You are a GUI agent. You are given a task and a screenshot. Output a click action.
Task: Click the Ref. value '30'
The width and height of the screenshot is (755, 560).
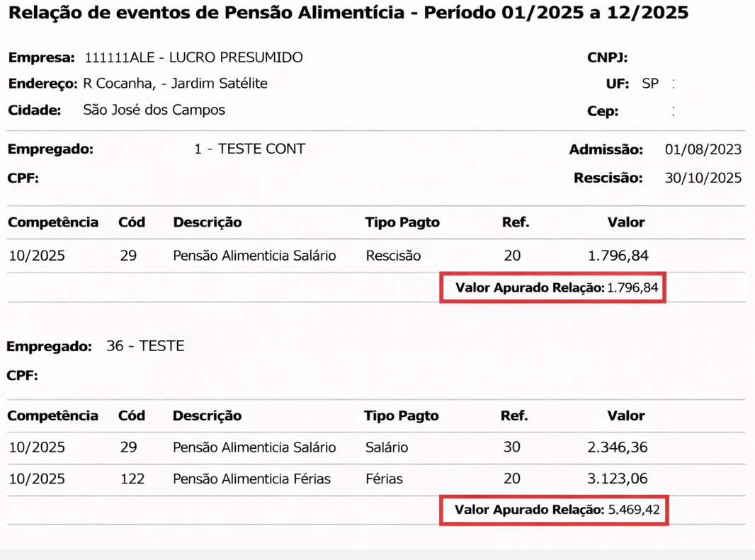click(512, 447)
